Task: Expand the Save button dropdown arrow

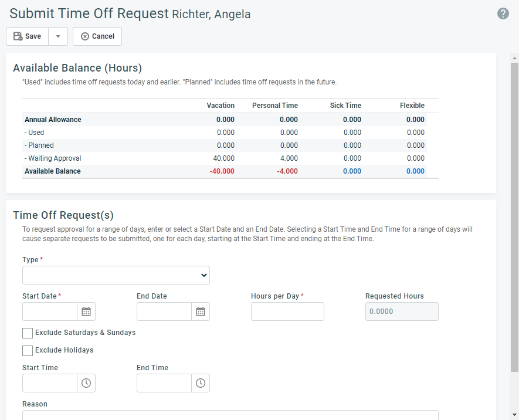Action: 58,36
